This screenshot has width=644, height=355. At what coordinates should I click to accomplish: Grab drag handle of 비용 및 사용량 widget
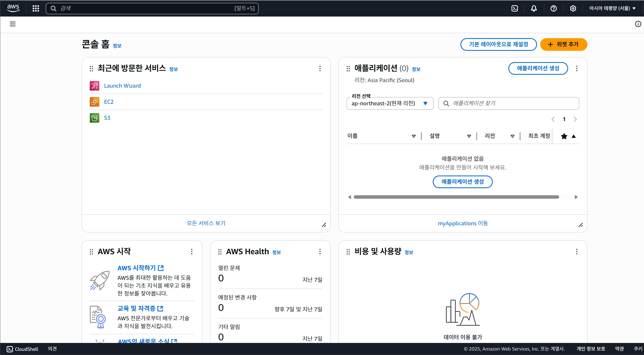(x=348, y=252)
